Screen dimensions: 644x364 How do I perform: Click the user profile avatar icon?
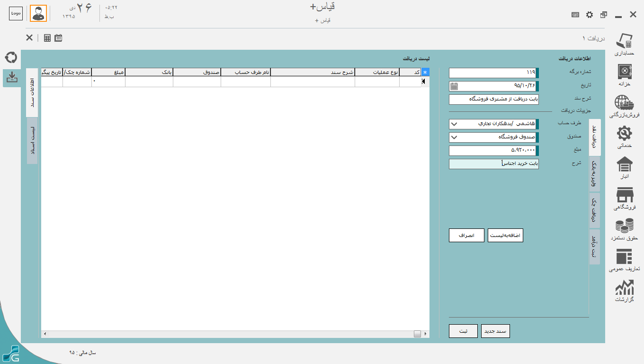[x=38, y=14]
